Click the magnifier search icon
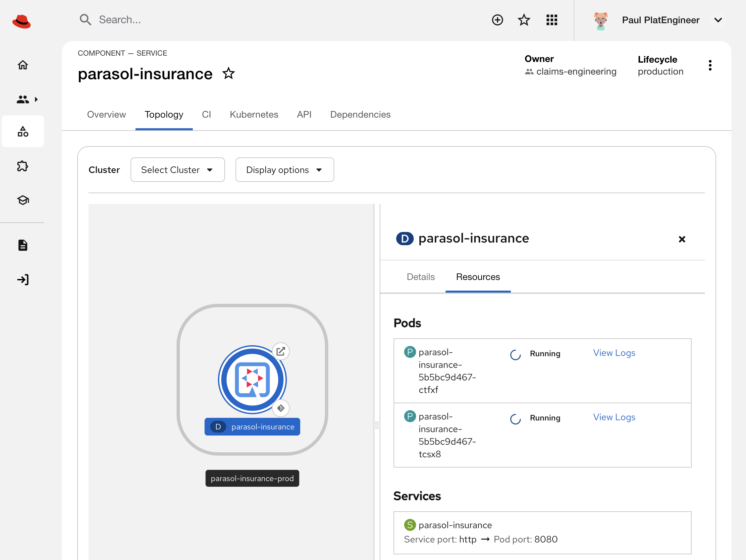 coord(85,20)
